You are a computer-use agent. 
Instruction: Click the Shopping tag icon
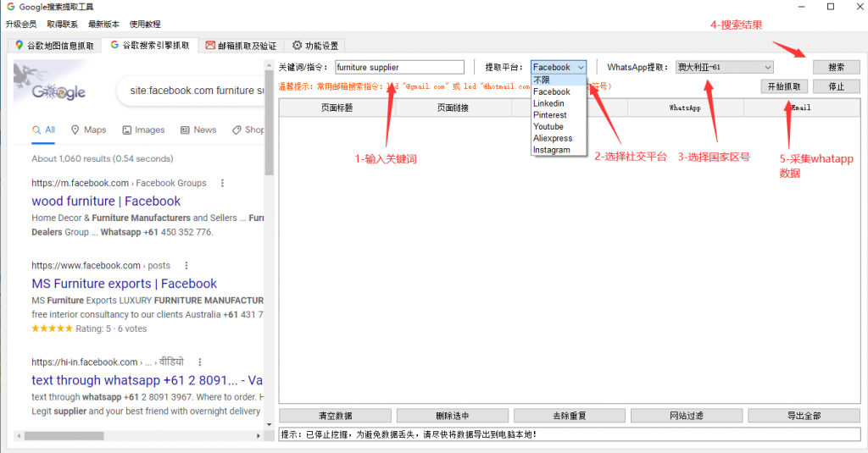[x=236, y=130]
